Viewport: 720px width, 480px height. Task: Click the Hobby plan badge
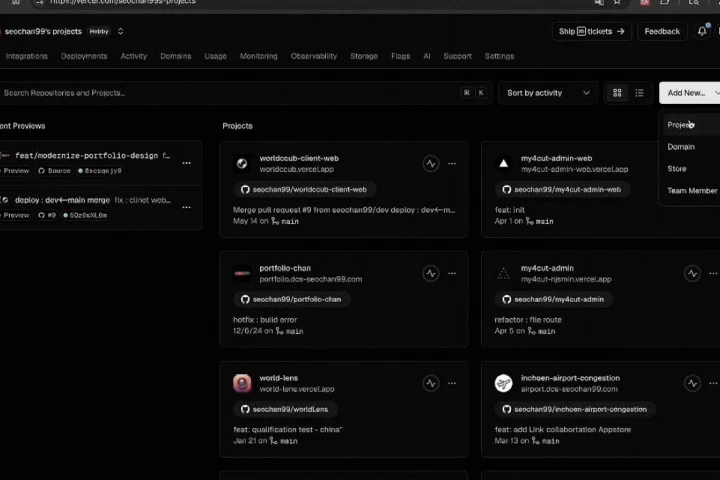click(99, 31)
